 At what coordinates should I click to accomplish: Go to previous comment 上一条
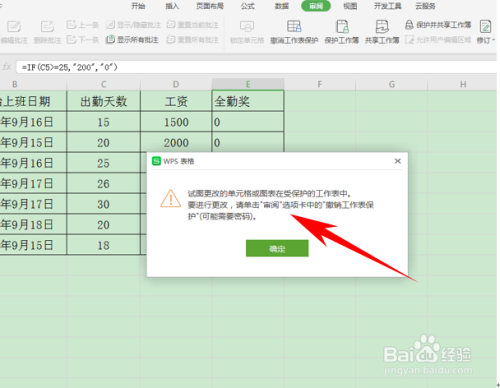pos(83,25)
